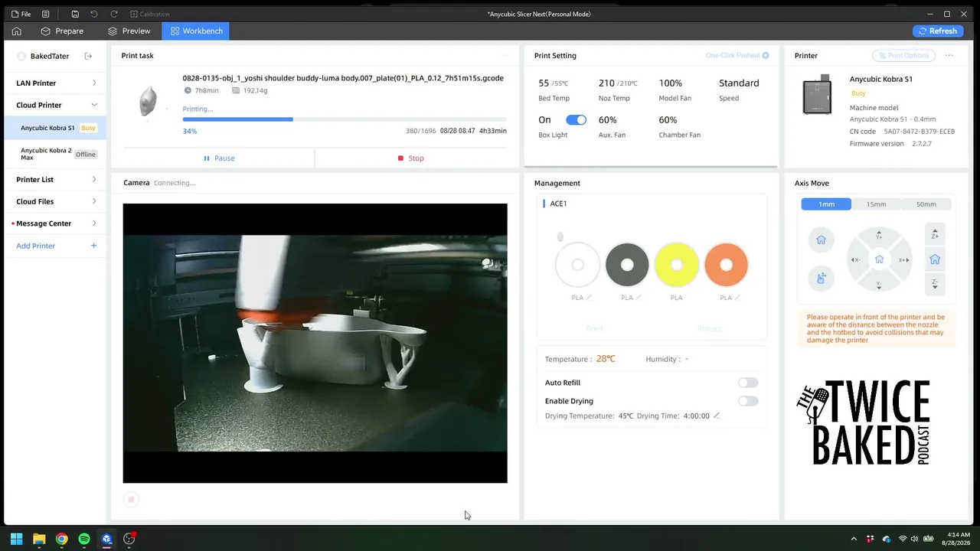The width and height of the screenshot is (980, 551).
Task: Click the print progress bar
Action: pyautogui.click(x=345, y=119)
